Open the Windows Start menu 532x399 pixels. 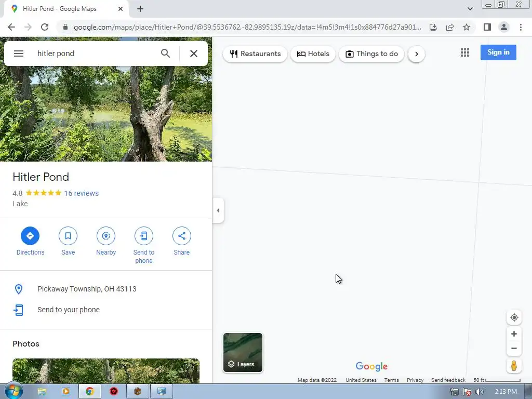(x=14, y=391)
